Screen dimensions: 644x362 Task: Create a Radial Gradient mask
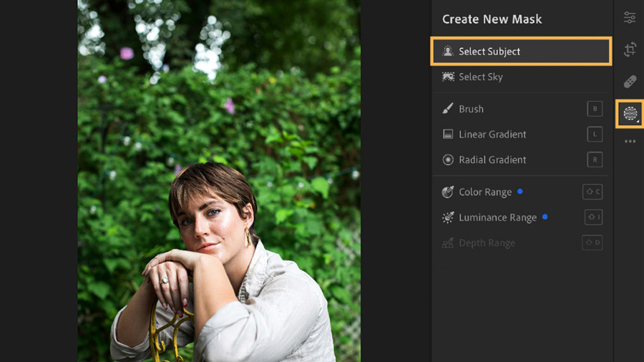(x=492, y=160)
